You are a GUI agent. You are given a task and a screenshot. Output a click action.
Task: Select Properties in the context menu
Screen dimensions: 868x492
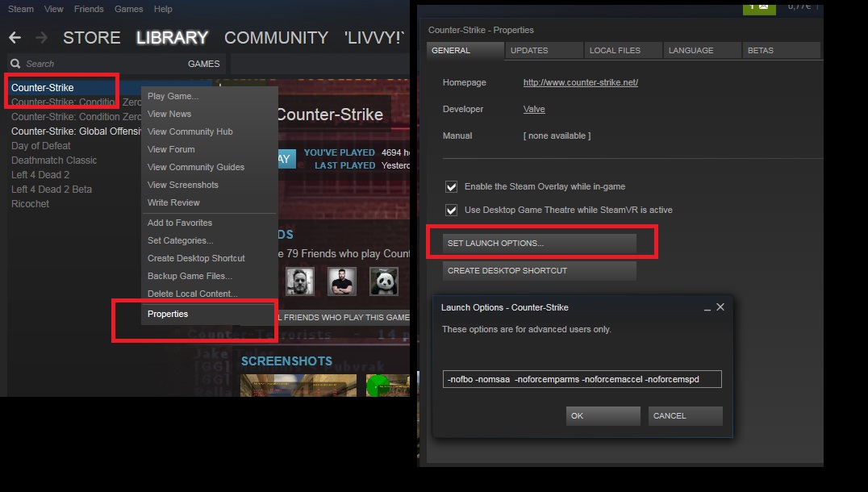(168, 314)
